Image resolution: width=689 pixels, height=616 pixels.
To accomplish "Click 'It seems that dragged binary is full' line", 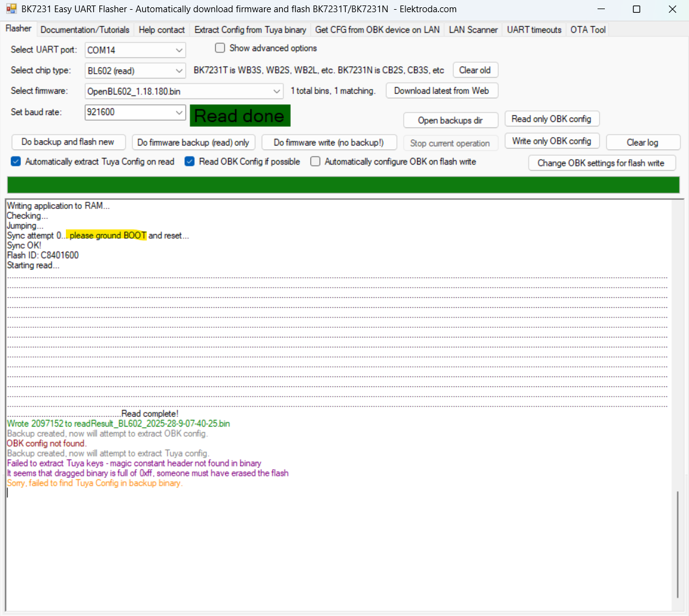I will point(148,473).
